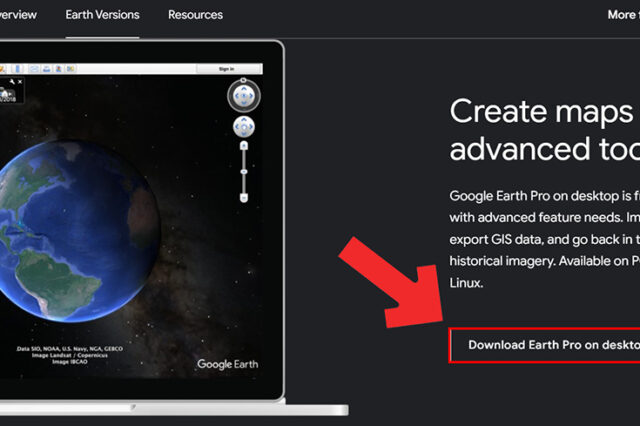640x426 pixels.
Task: Click the look-around compass navigation control
Action: (x=244, y=96)
